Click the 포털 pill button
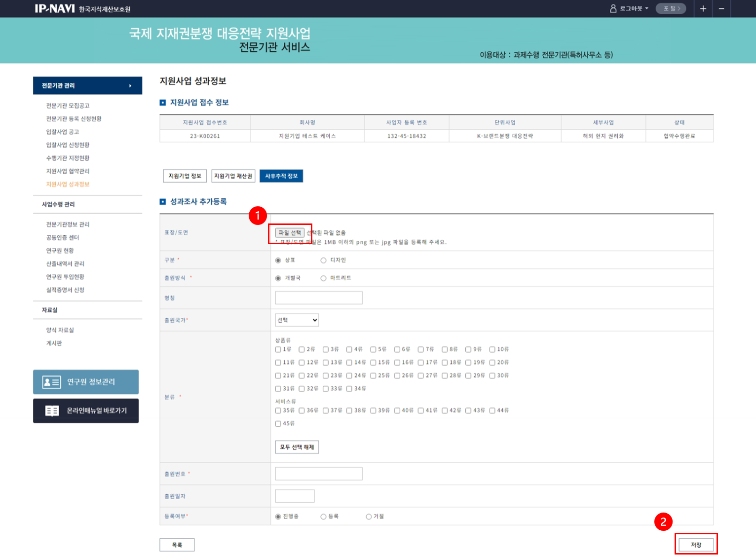 (x=671, y=8)
